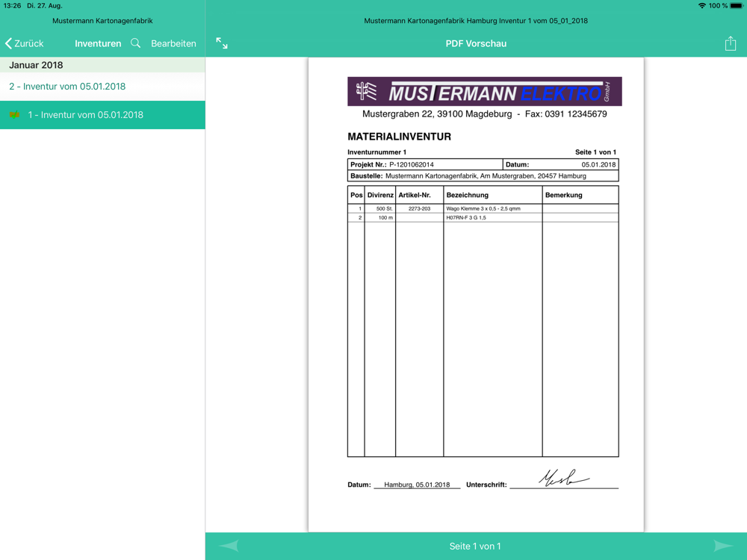Click the signature in the PDF

[x=564, y=478]
